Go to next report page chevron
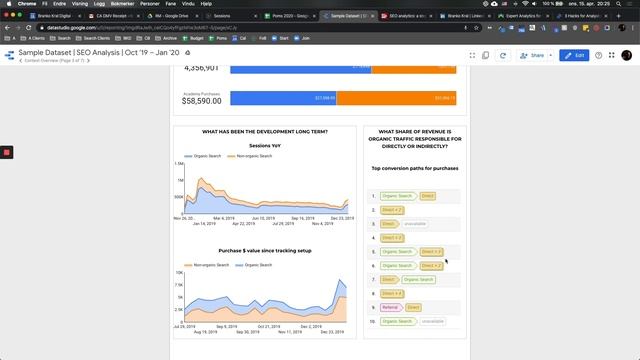 pyautogui.click(x=88, y=61)
